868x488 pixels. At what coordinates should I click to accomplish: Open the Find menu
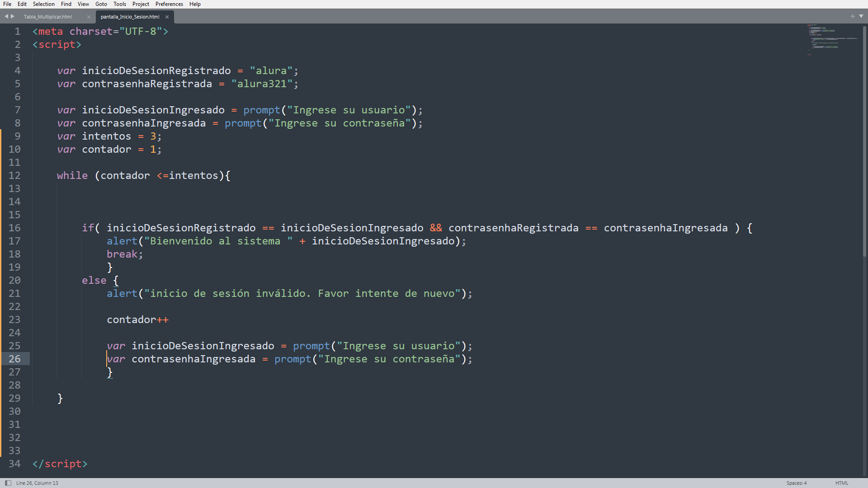(x=66, y=4)
